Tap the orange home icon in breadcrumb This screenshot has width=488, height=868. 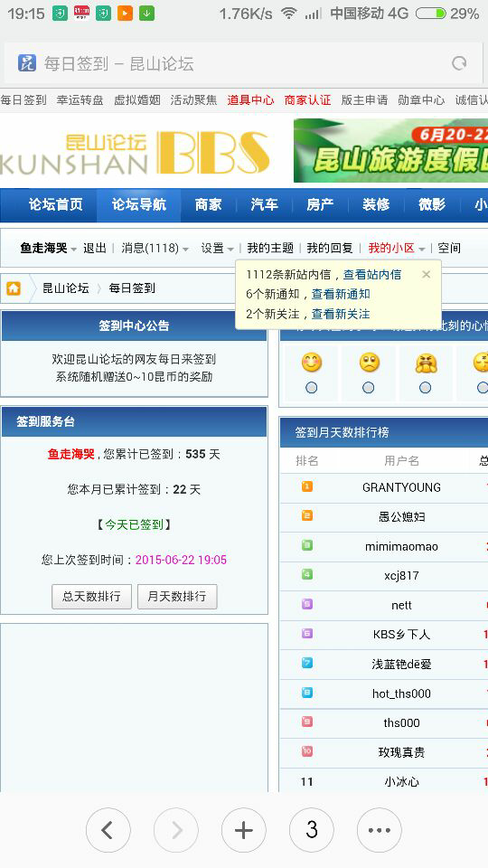pyautogui.click(x=14, y=288)
